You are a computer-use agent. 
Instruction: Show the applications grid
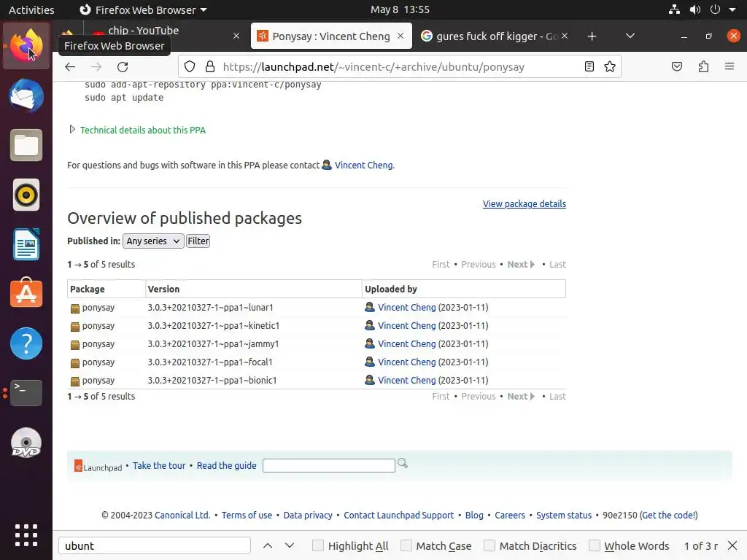click(x=26, y=535)
